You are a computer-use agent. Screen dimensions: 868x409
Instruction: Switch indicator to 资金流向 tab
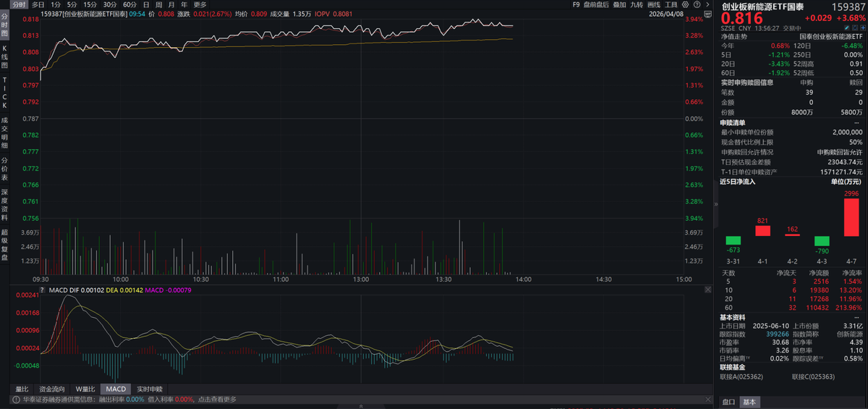tap(51, 389)
